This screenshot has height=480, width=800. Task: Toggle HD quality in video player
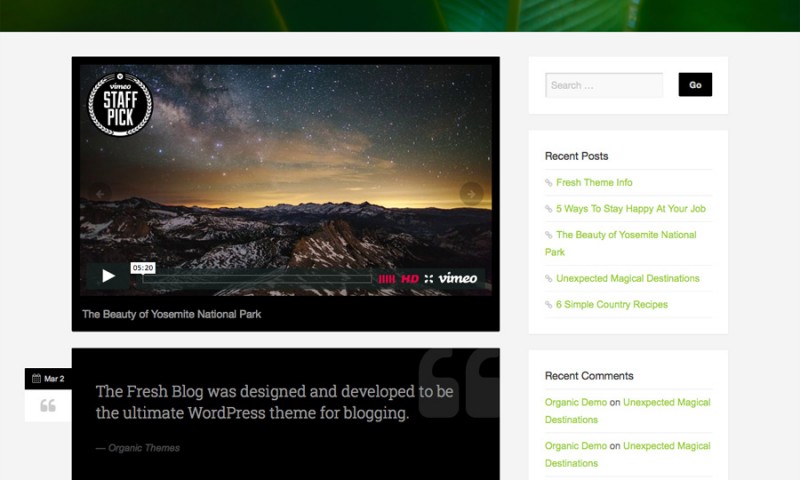click(x=410, y=279)
